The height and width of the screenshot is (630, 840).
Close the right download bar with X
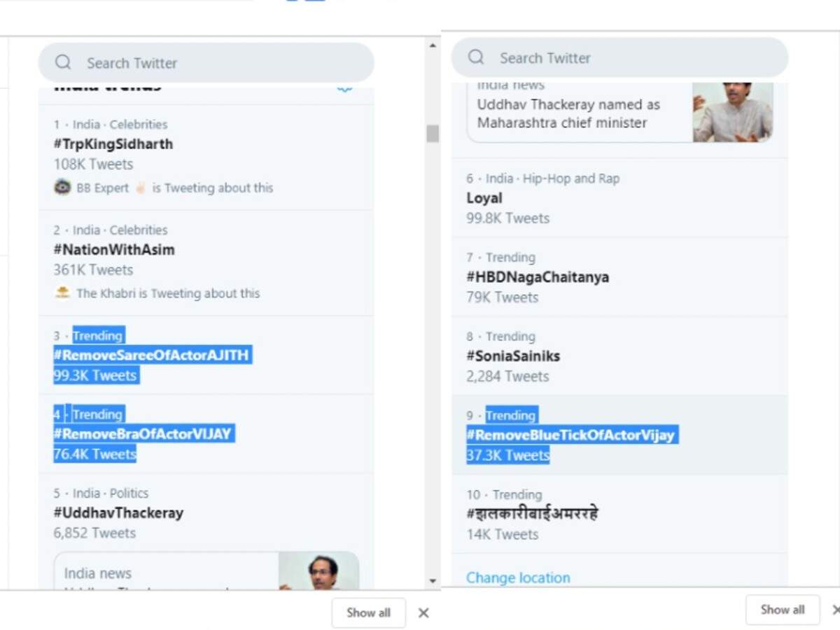point(836,610)
